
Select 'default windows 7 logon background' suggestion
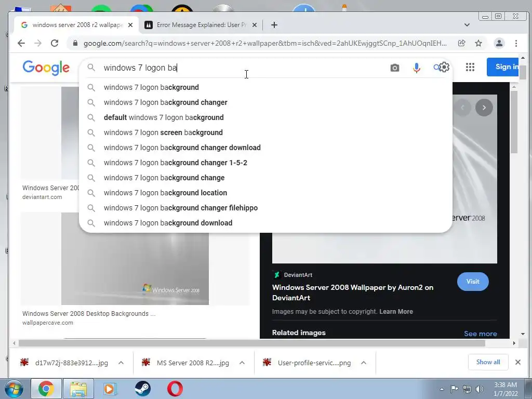pyautogui.click(x=265, y=117)
